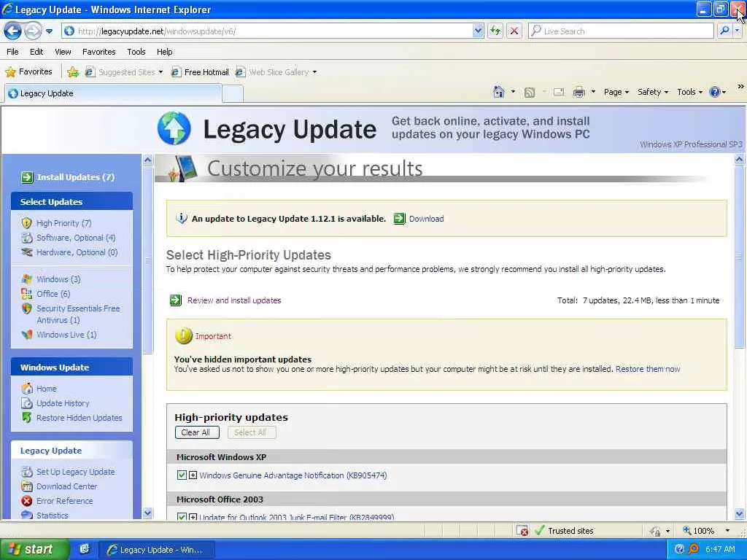Viewport: 747px width, 560px height.
Task: Click the main page scroll down arrow
Action: [740, 514]
